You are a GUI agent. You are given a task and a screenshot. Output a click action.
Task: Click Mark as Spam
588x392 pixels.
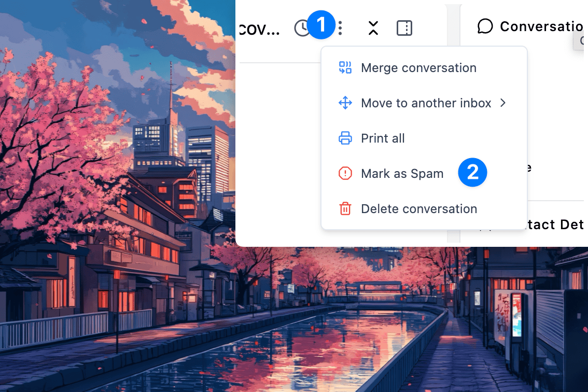coord(402,173)
